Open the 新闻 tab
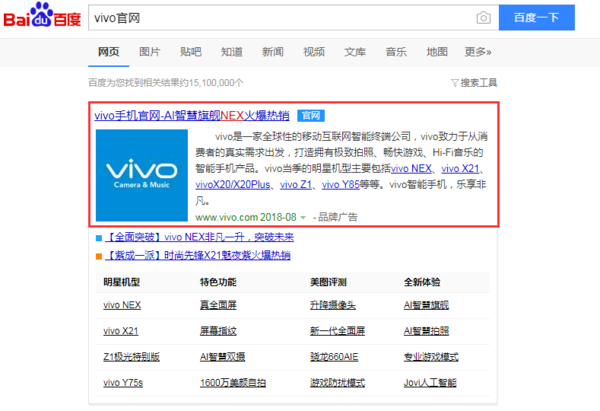Viewport: 600px width, 411px height. point(273,52)
